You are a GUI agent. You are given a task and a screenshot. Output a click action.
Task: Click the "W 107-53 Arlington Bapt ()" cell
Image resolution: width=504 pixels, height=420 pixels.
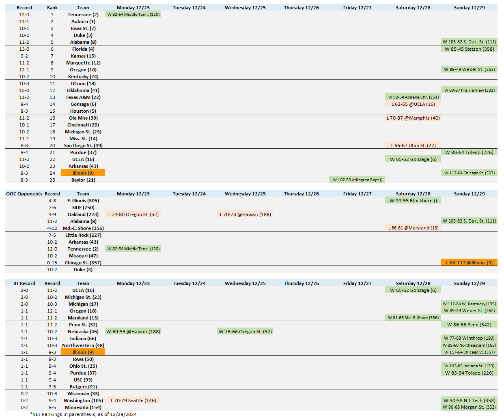[358, 180]
